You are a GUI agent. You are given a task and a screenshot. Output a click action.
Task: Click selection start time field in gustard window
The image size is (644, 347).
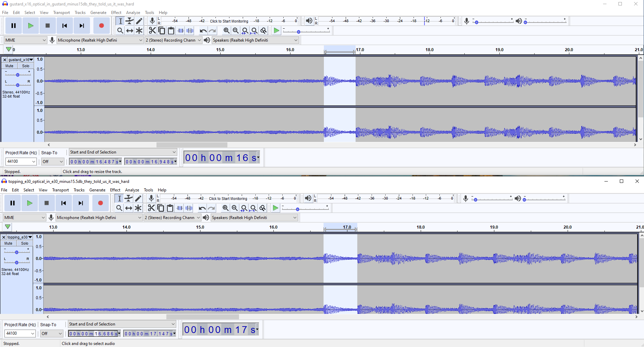[x=95, y=162]
